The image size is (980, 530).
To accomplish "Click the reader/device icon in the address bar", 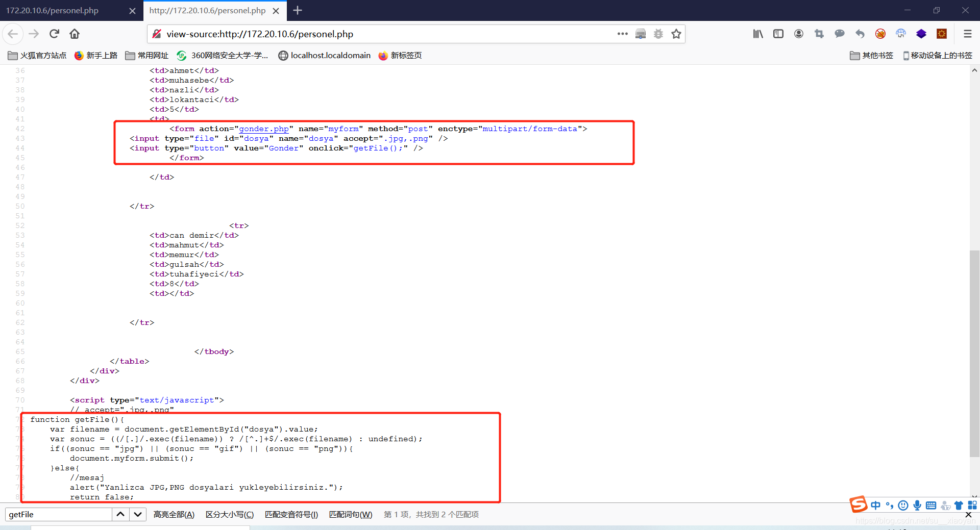I will tap(641, 34).
